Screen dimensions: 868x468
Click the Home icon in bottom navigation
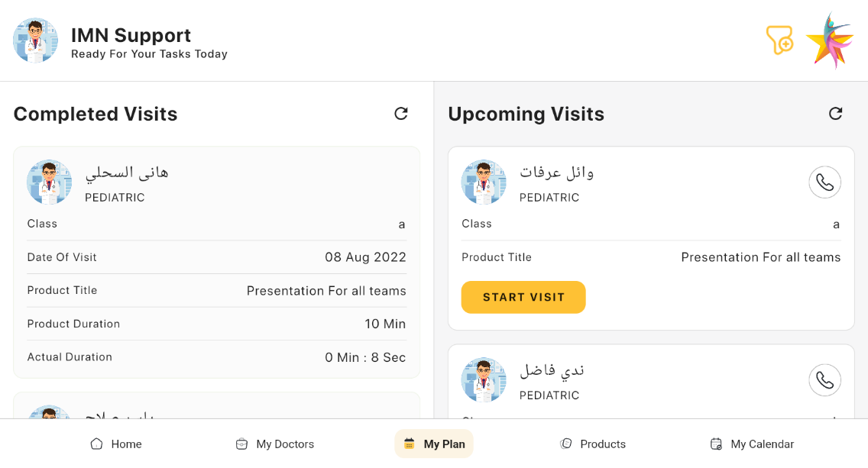click(97, 444)
